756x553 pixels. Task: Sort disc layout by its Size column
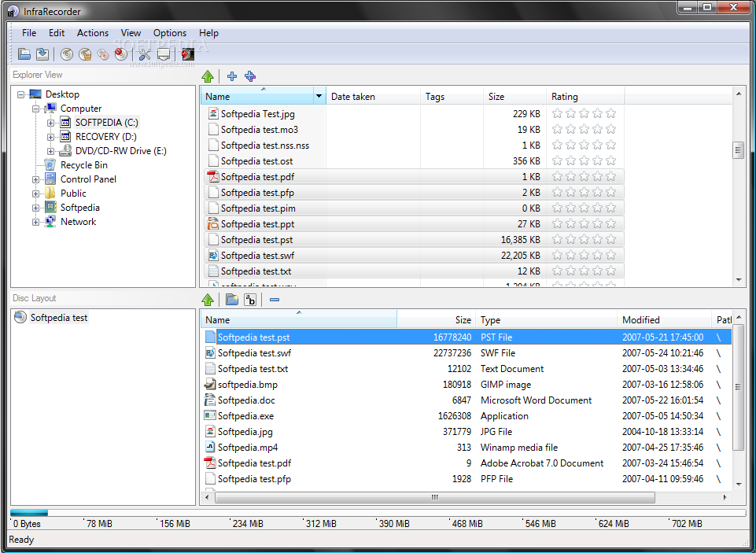click(x=437, y=319)
